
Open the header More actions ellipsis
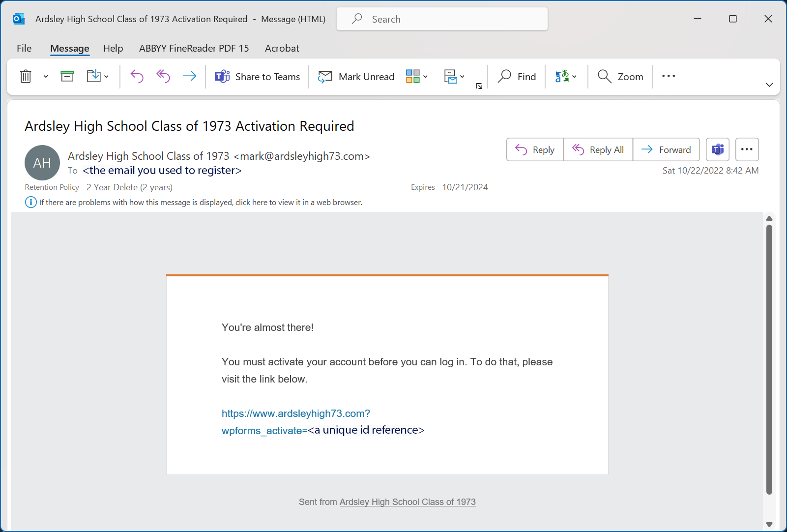[x=747, y=149]
